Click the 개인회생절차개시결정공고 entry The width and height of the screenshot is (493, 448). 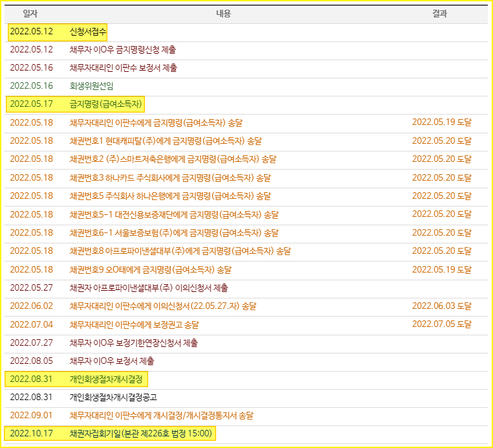113,398
